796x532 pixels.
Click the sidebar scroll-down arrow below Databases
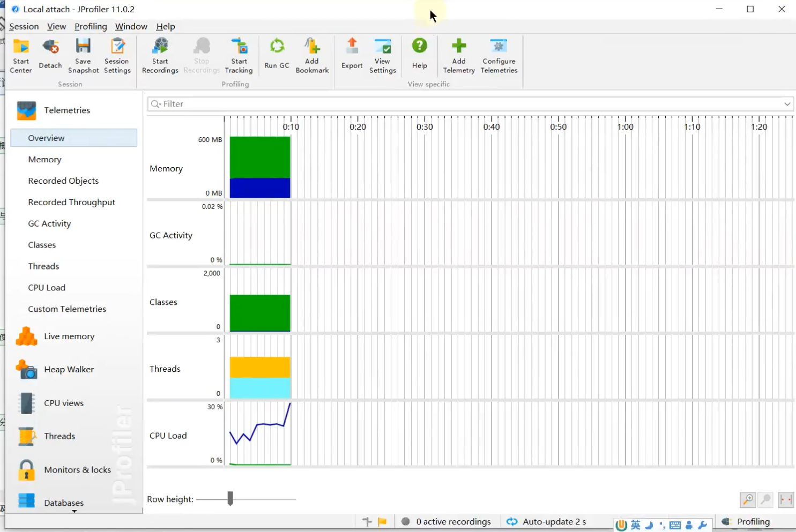75,511
